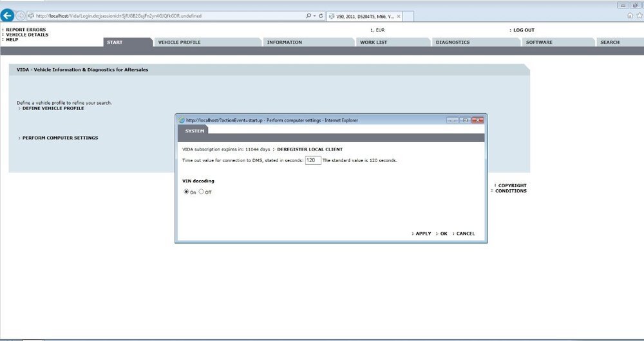Set VIN decoding to Off
Screen dimensions: 644x341
coord(201,192)
